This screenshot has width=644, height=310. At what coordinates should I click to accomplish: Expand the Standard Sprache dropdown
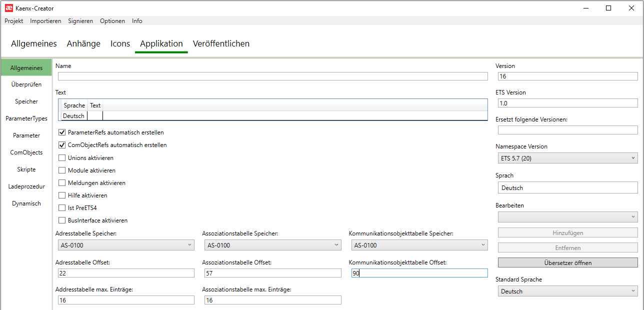pos(567,291)
